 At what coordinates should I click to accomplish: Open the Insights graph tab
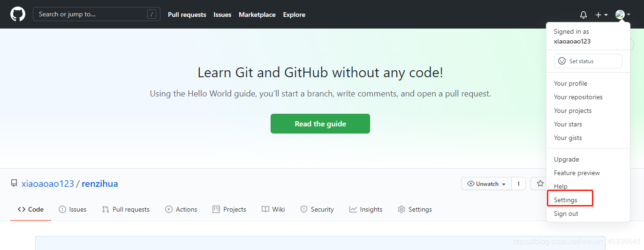coord(366,209)
